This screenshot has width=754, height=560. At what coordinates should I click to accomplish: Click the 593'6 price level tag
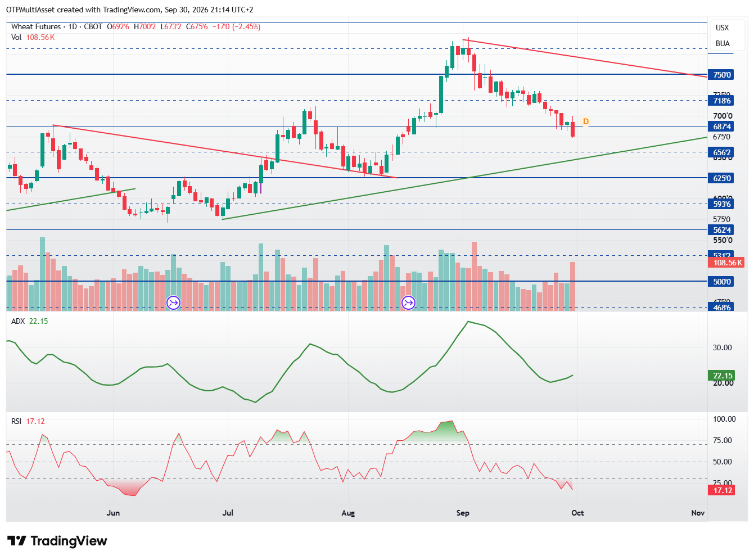pyautogui.click(x=722, y=204)
